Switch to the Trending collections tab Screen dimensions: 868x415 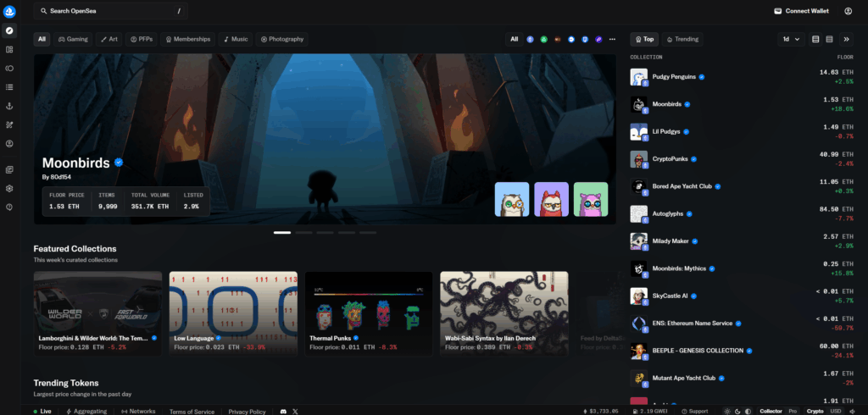point(682,39)
